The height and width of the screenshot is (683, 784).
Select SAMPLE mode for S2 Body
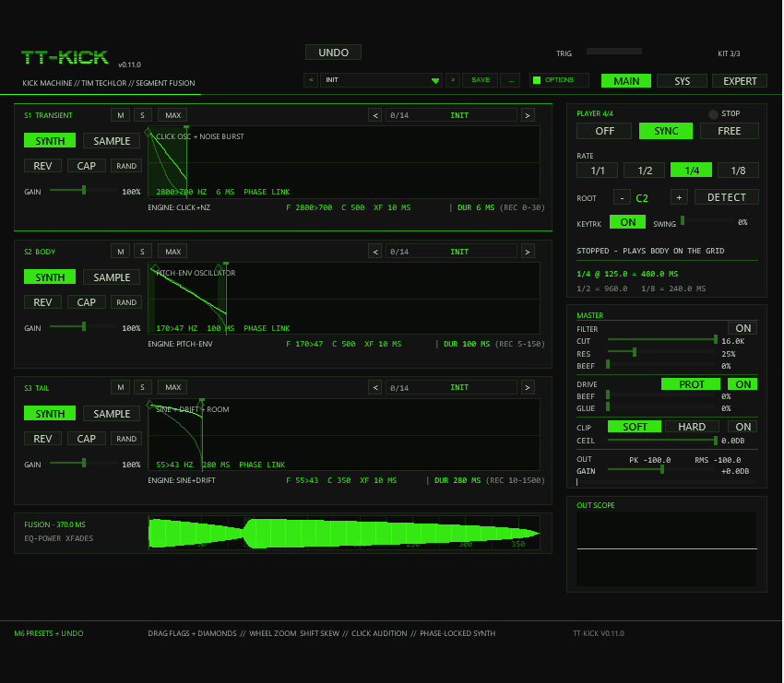coord(112,277)
